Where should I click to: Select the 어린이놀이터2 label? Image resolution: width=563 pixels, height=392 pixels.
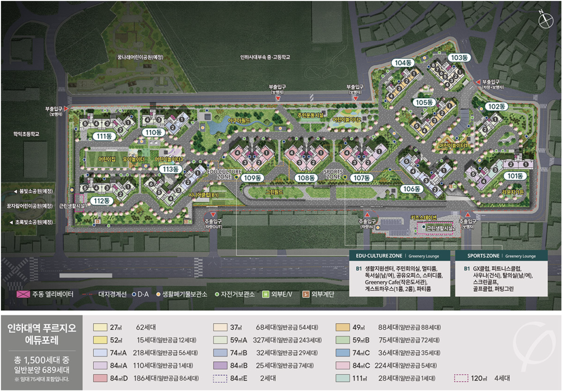coord(347,119)
